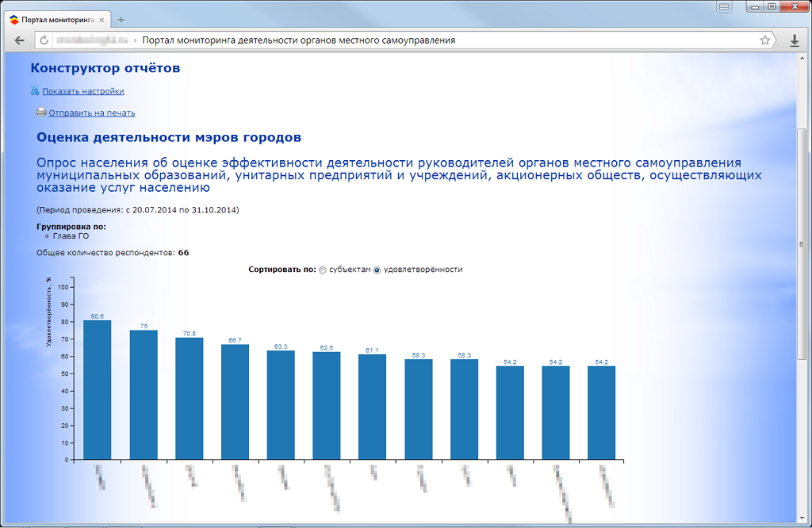Screen dimensions: 812x528
Task: Click the Удовлетворённость, % axis label
Action: [48, 312]
